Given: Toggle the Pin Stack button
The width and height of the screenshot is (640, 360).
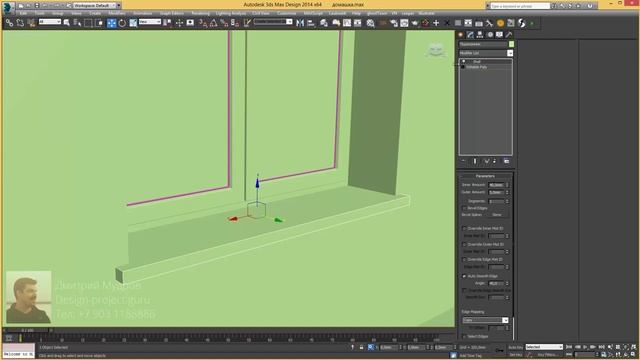Looking at the screenshot, I should point(463,161).
